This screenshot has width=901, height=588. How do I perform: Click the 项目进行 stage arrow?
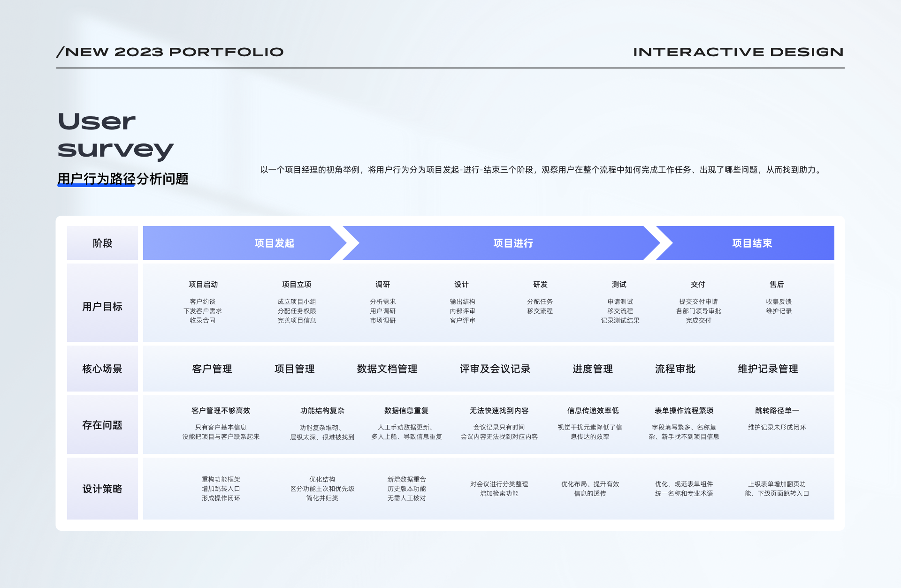point(501,243)
